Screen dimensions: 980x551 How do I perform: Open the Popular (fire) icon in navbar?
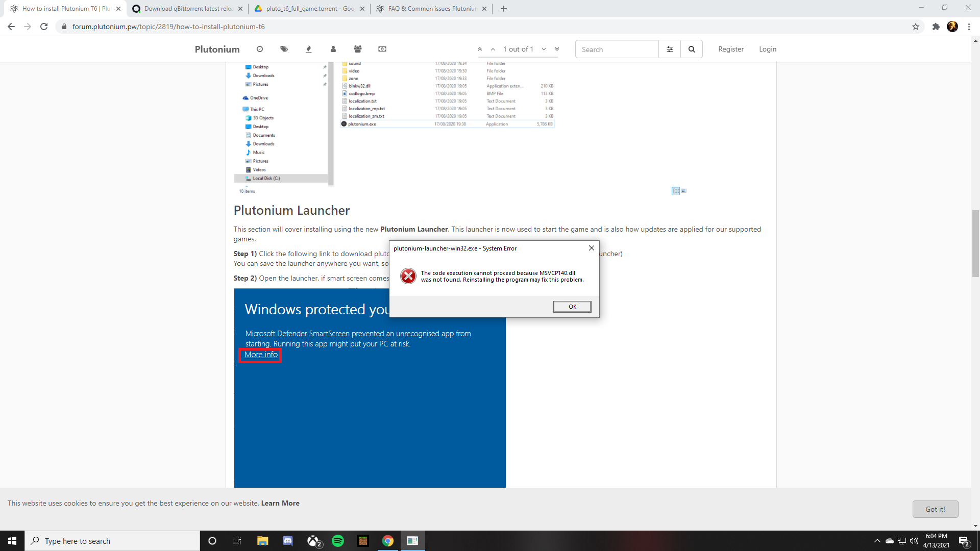pyautogui.click(x=309, y=49)
